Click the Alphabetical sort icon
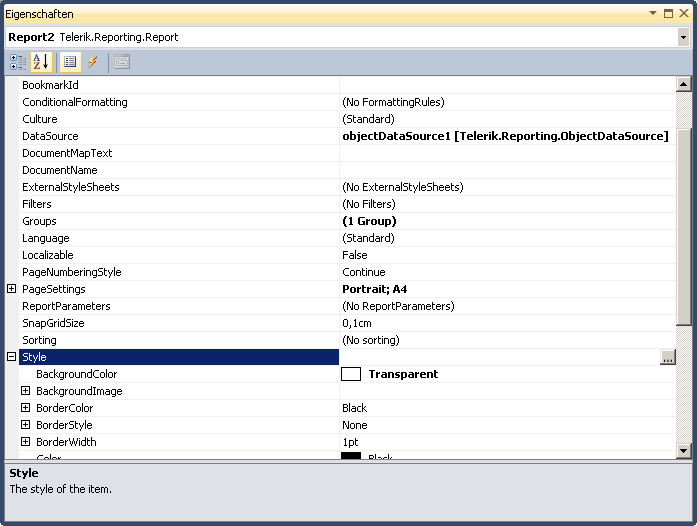 click(41, 62)
